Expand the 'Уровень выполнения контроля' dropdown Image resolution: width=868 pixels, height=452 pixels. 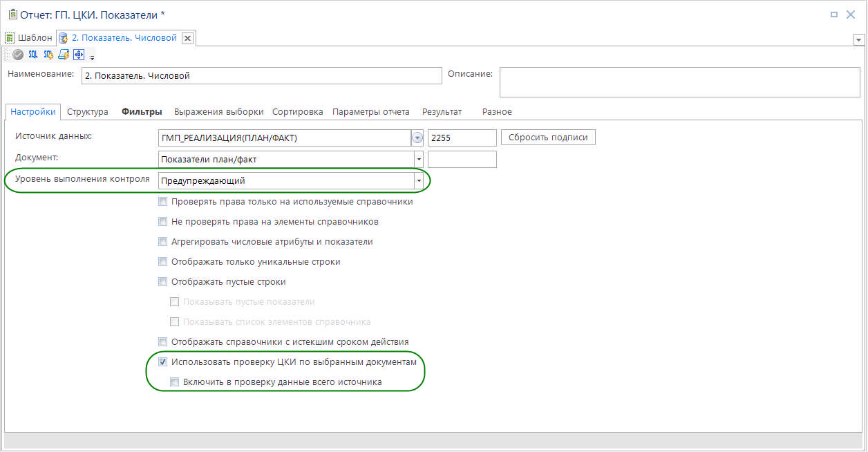[418, 181]
